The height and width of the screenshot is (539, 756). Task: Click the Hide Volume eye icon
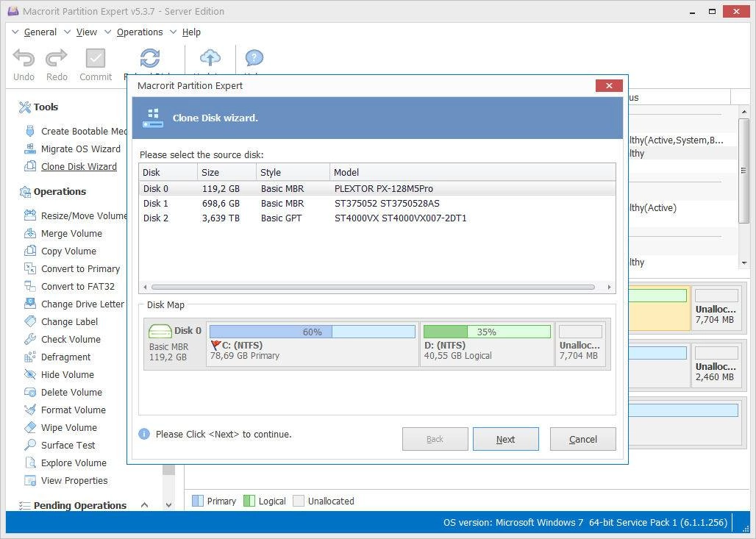pos(30,374)
